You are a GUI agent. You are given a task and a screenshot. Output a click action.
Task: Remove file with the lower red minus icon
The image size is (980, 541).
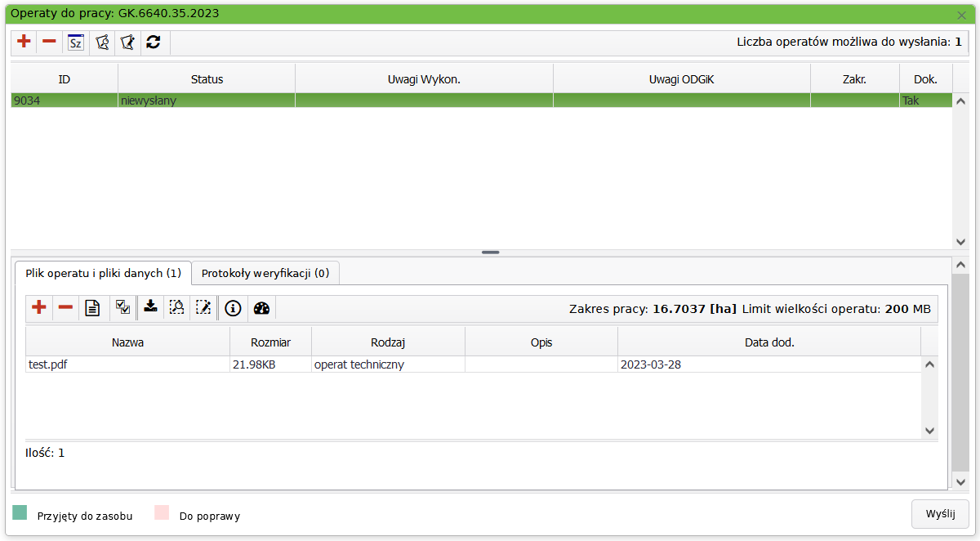(65, 308)
